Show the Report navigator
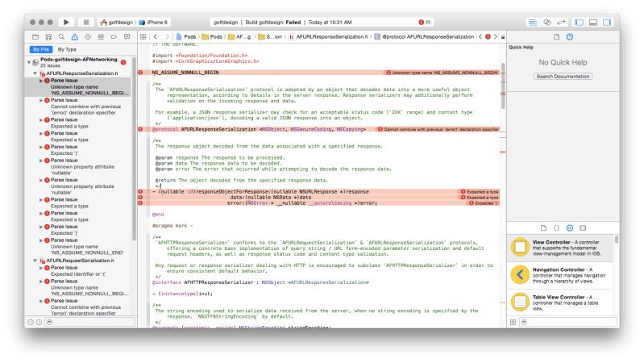644x363 pixels. (x=127, y=36)
